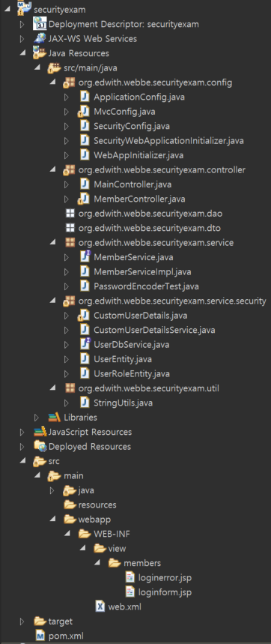Click the JAX-WS Web Services globe icon
Viewport: 271px width, 644px height.
point(40,38)
